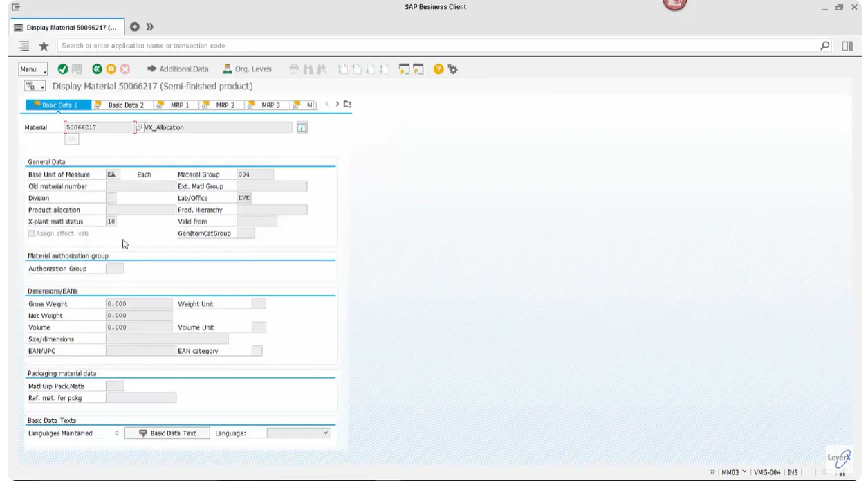Click inside the Material number input field
Screen dimensions: 868x486
tap(97, 127)
